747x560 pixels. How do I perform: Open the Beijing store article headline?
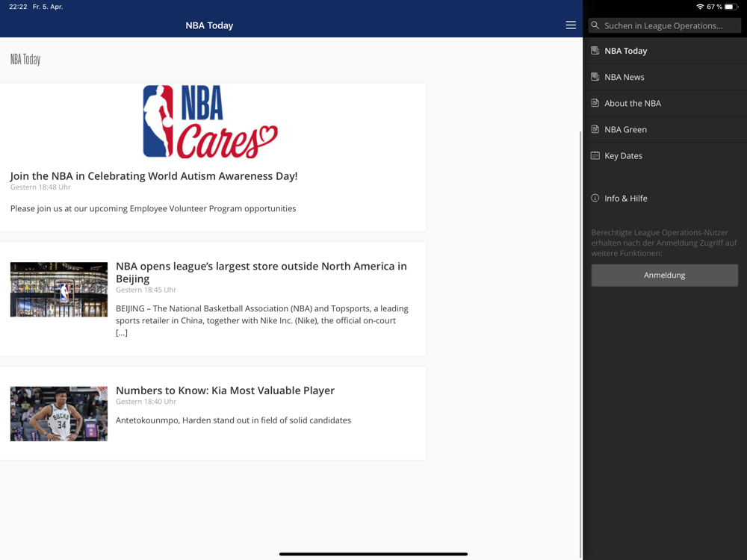(x=261, y=272)
